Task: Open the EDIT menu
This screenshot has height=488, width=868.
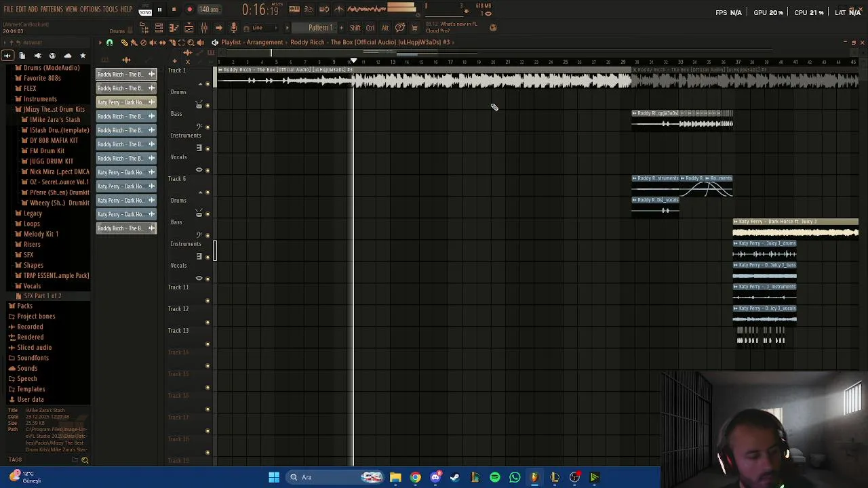Action: tap(21, 9)
